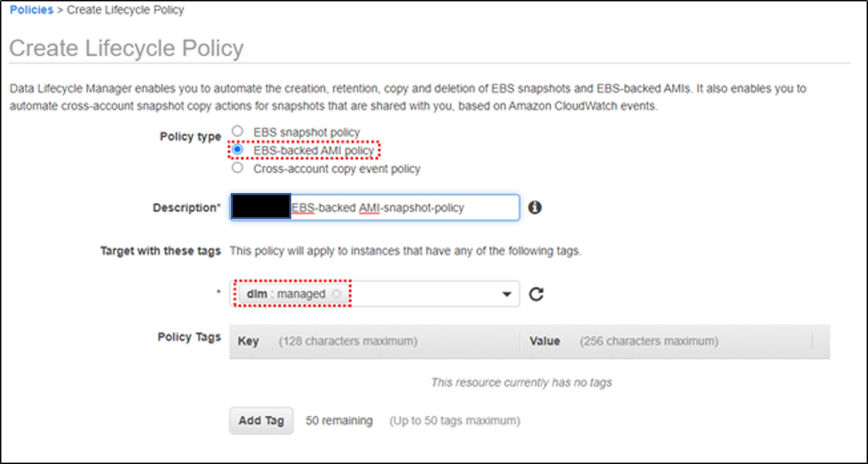The width and height of the screenshot is (868, 464).
Task: Open the target tags dropdown arrow
Action: click(x=506, y=294)
